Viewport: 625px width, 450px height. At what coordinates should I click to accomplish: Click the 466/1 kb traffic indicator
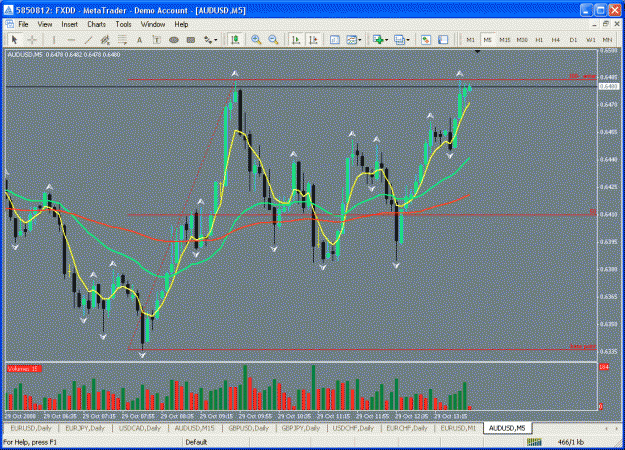571,442
